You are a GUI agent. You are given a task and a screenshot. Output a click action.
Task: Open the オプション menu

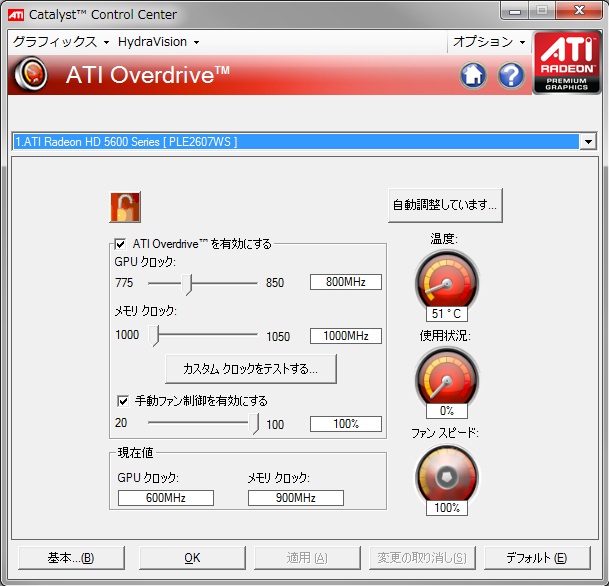(489, 42)
